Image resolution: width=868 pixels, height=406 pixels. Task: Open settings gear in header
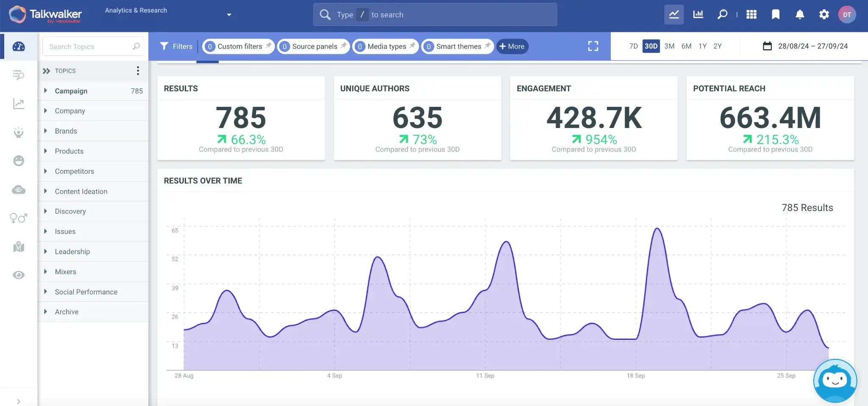[x=823, y=15]
